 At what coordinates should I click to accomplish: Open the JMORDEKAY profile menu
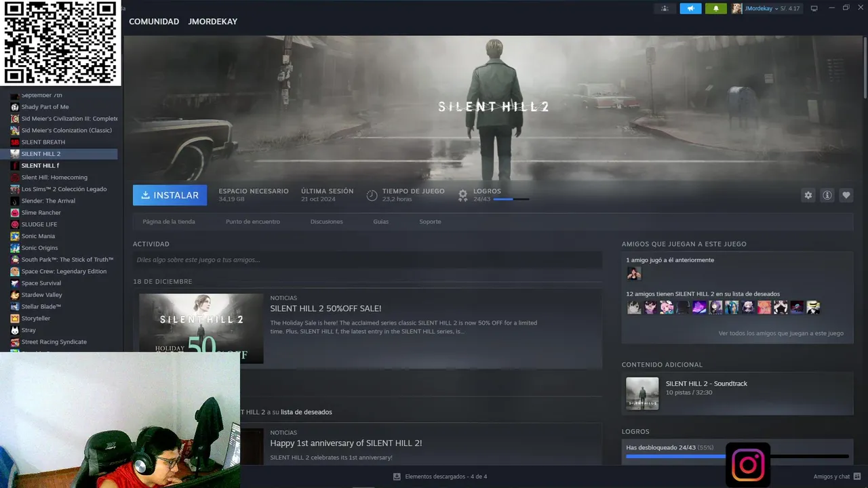[213, 22]
